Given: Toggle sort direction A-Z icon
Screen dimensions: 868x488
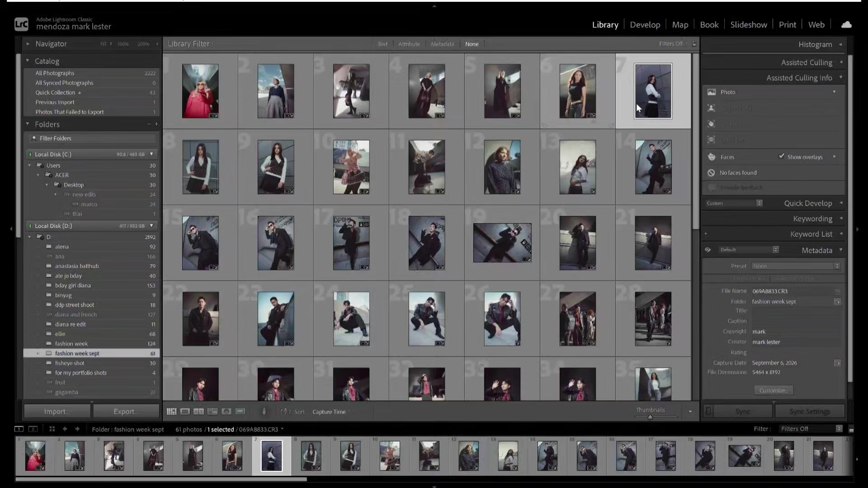Looking at the screenshot, I should pos(285,412).
